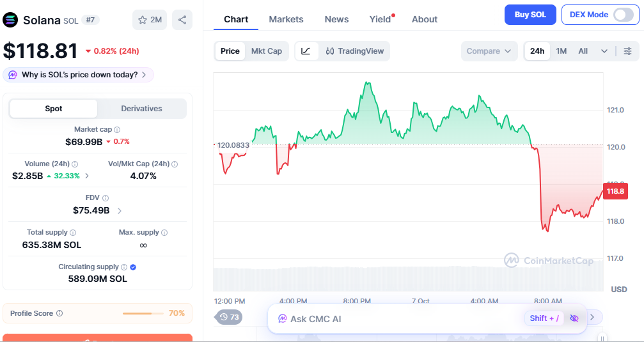Click the $2.85B volume value

[27, 176]
